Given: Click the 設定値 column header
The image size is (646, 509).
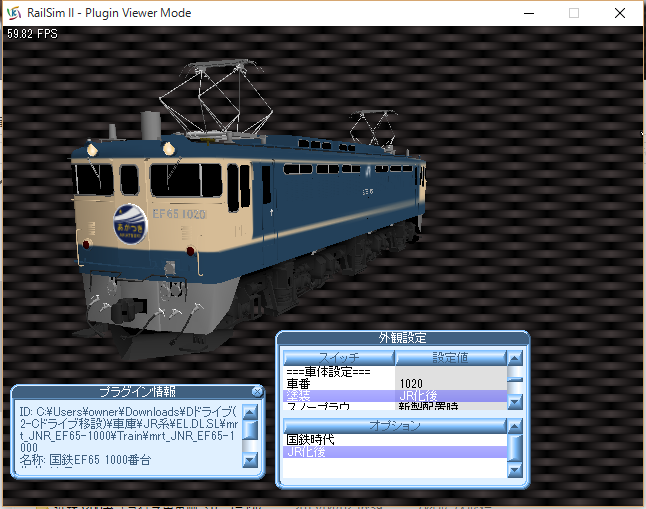Looking at the screenshot, I should [x=450, y=358].
